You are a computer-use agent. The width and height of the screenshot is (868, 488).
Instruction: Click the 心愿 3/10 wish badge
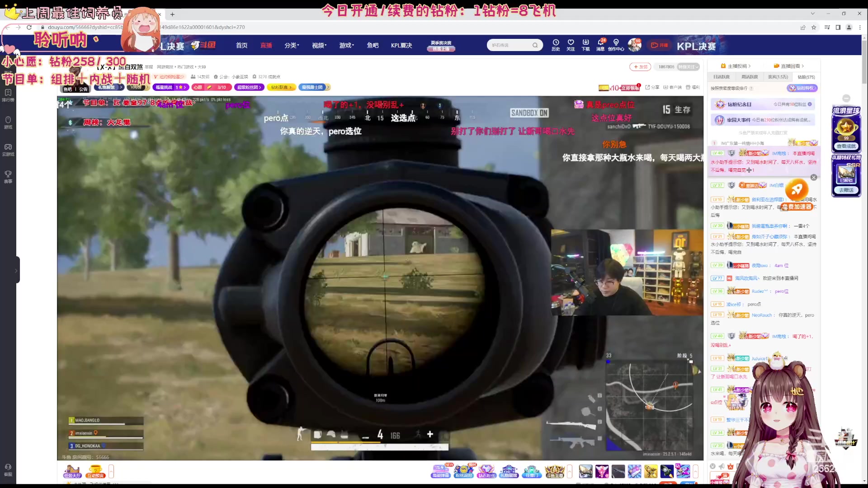212,87
